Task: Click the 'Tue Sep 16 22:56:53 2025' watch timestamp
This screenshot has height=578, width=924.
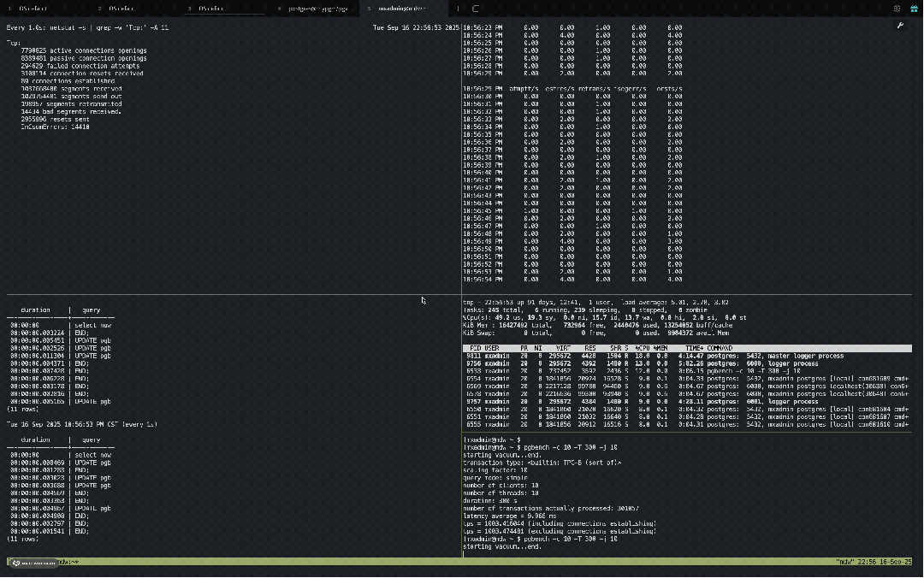Action: click(x=416, y=27)
